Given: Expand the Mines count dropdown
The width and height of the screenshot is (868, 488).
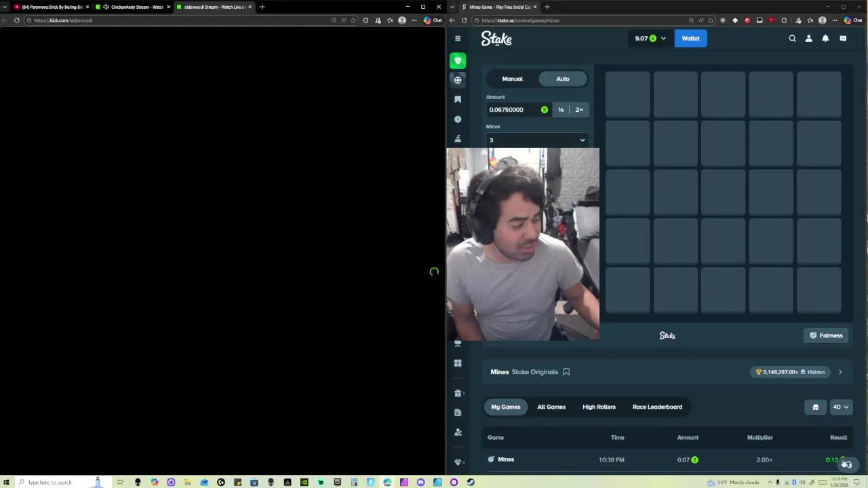Looking at the screenshot, I should pyautogui.click(x=536, y=140).
